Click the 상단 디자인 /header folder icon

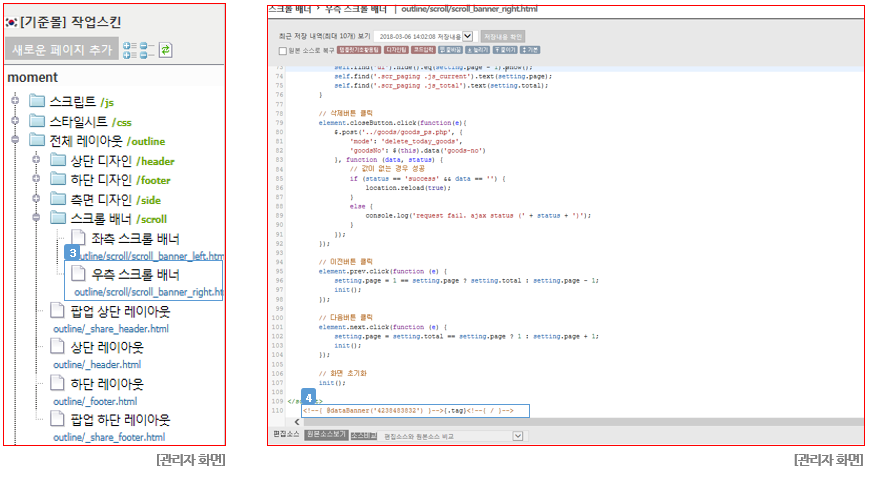(x=58, y=160)
